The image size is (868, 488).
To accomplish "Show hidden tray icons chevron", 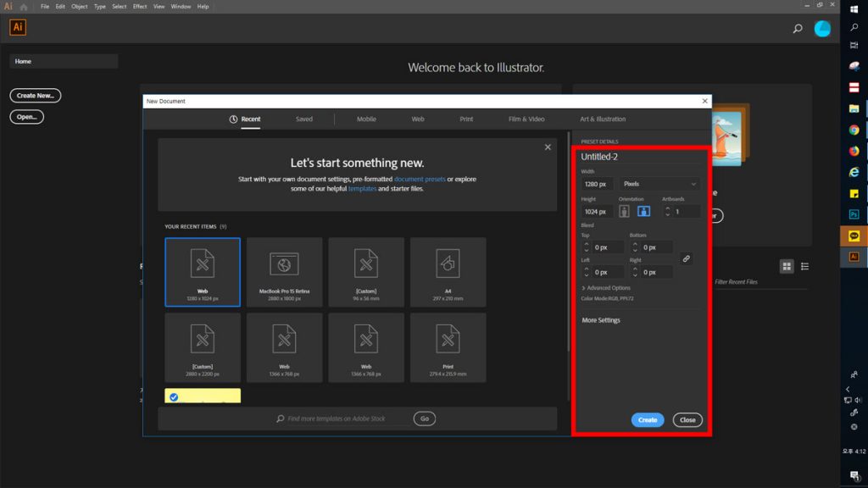I will pyautogui.click(x=848, y=390).
